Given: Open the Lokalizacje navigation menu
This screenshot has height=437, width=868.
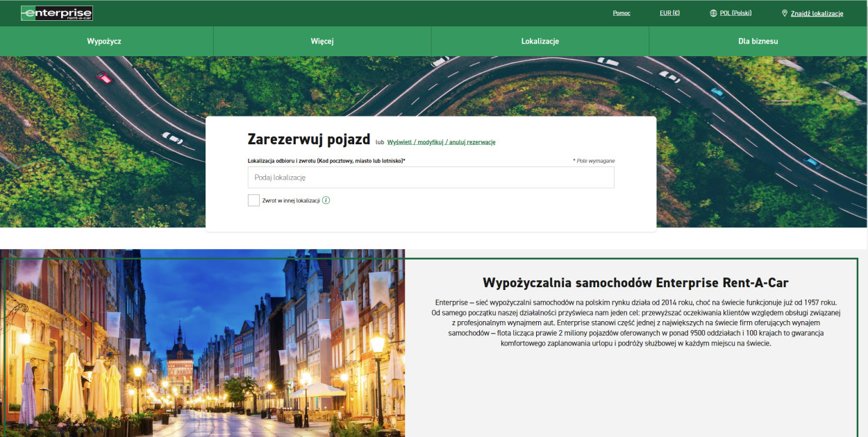Looking at the screenshot, I should point(540,41).
